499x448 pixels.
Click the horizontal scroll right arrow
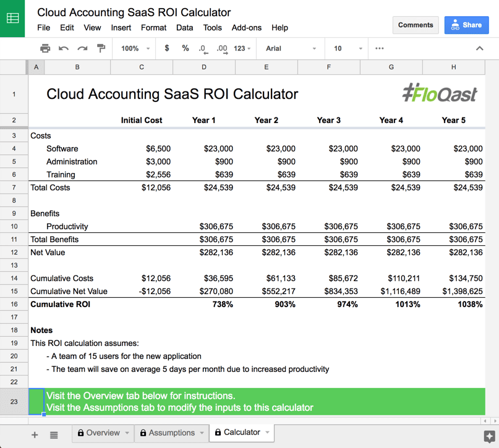tap(495, 421)
